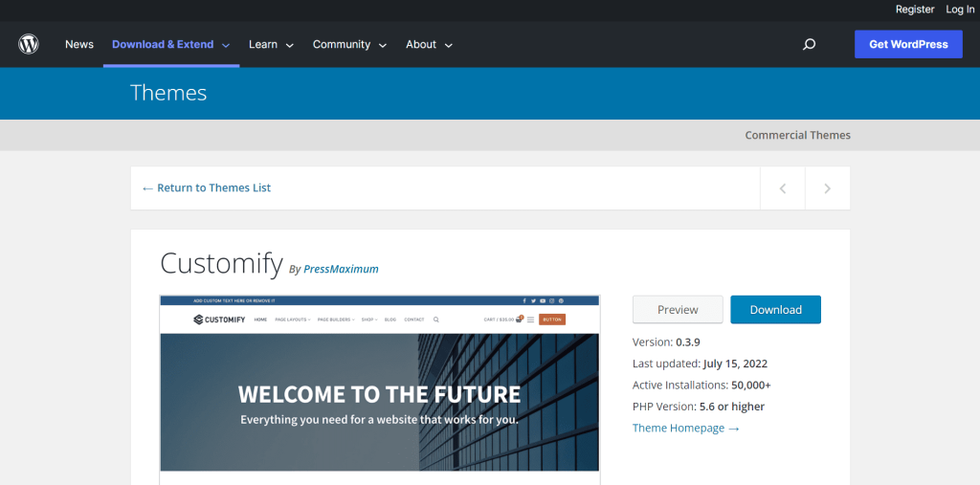
Task: Click Return to Themes List link
Action: click(207, 187)
